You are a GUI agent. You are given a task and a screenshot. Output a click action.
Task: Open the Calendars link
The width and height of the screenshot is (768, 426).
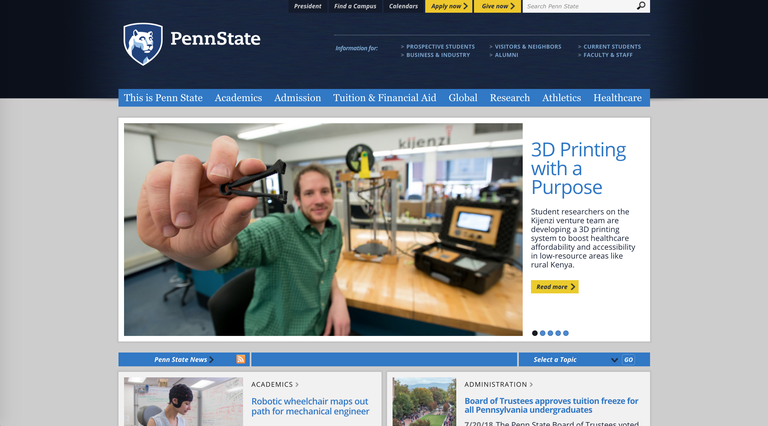403,6
